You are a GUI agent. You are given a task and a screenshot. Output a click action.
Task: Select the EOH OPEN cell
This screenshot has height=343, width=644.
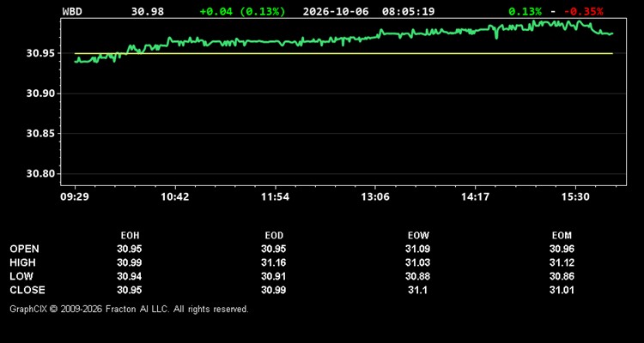(x=130, y=249)
